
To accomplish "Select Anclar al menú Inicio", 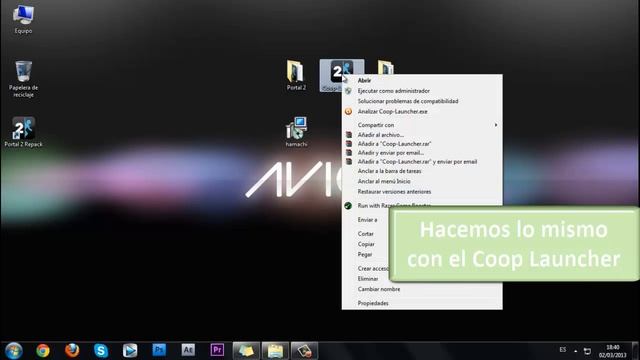I will pos(422,181).
